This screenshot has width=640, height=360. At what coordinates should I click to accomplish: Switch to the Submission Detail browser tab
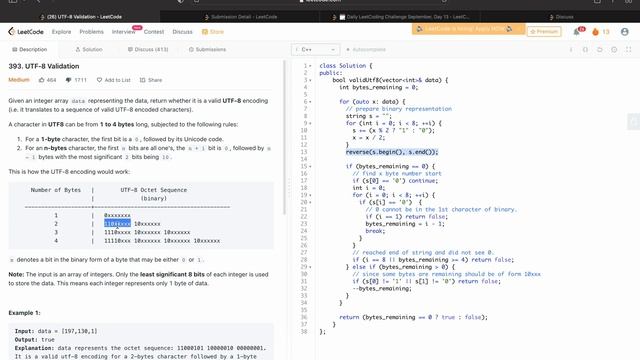pos(240,17)
